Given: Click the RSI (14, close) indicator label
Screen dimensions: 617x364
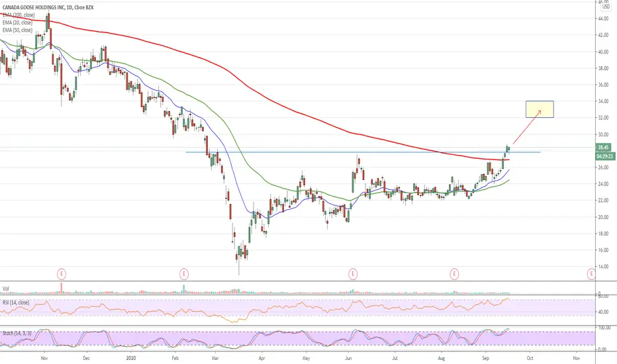Looking at the screenshot, I should 16,302.
